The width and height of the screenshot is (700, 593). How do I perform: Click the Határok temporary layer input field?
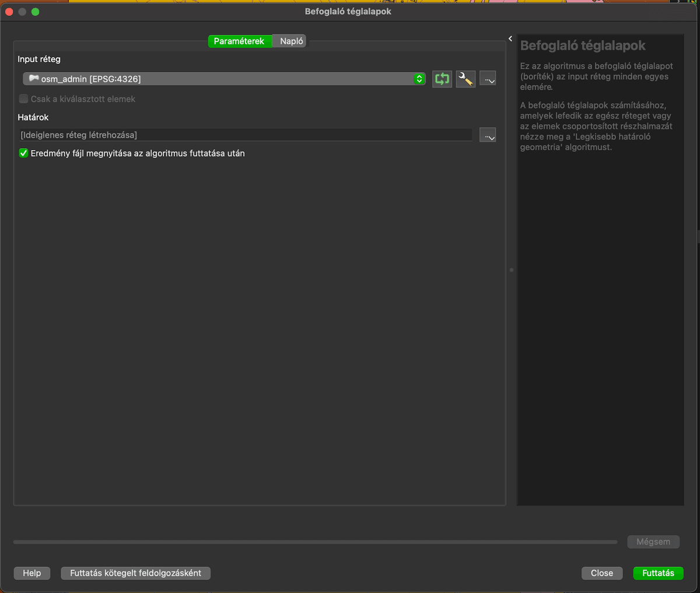pyautogui.click(x=246, y=135)
